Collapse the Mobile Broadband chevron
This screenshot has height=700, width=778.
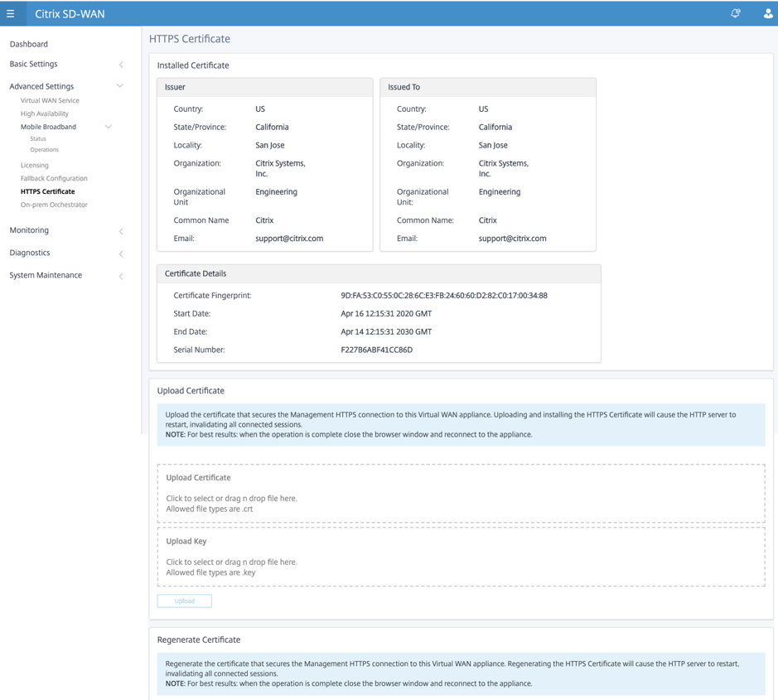(x=109, y=127)
